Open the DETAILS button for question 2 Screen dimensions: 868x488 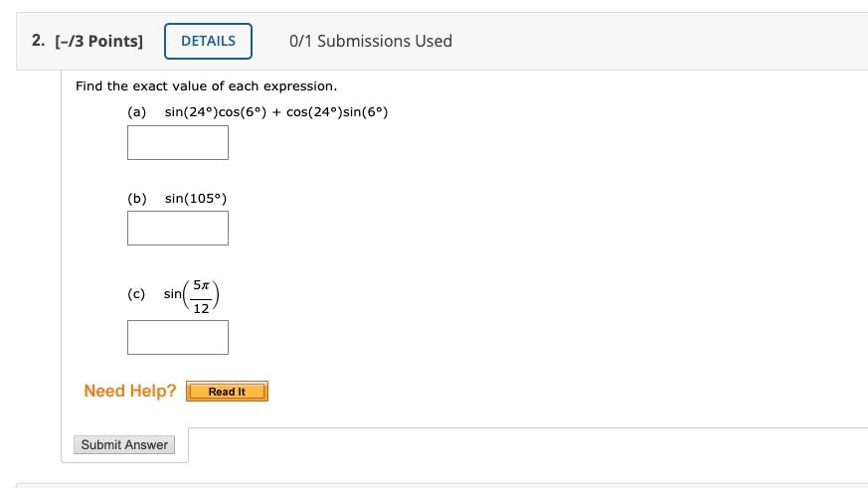208,41
